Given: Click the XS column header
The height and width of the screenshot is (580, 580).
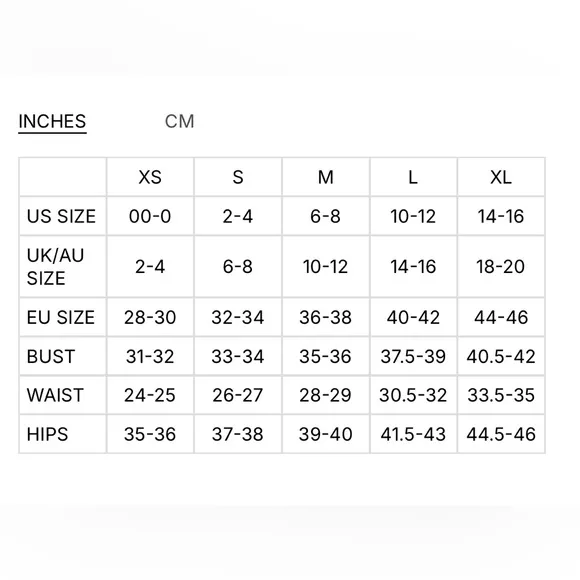Looking at the screenshot, I should click(150, 177).
